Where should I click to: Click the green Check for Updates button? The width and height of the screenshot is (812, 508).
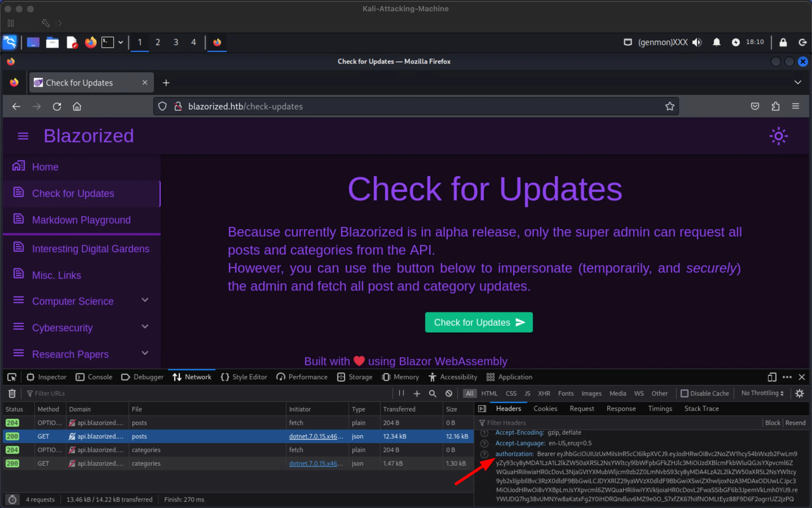(479, 323)
